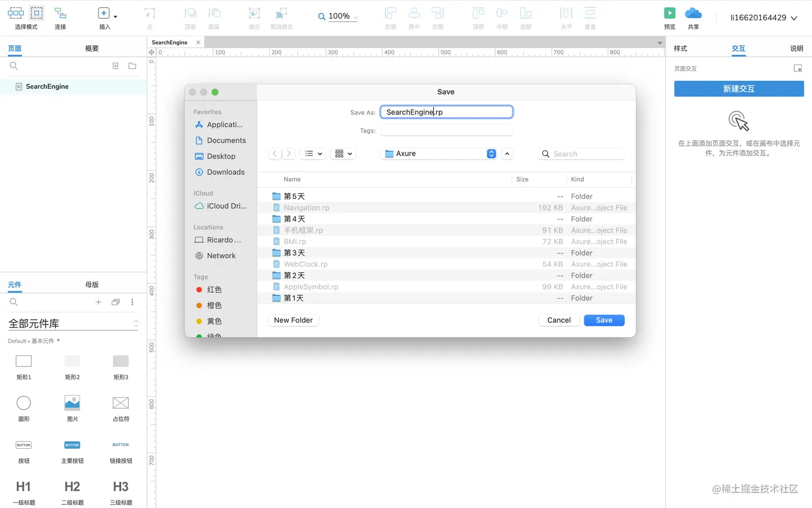Switch to the 母版 masters tab
Image resolution: width=812 pixels, height=508 pixels.
92,284
